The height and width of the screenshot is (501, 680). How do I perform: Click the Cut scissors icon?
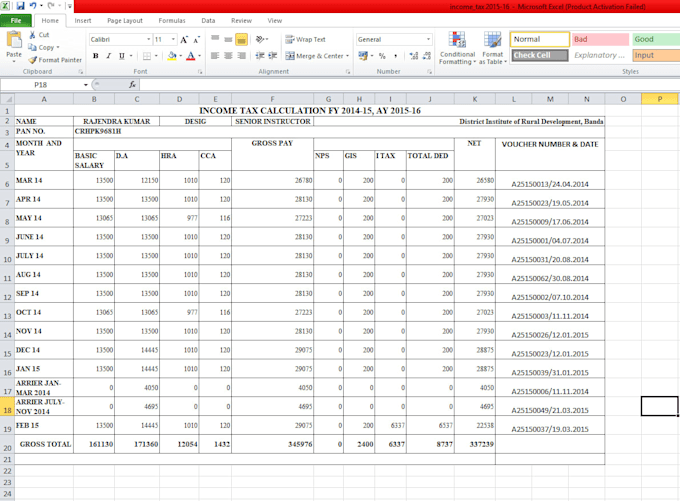click(33, 35)
